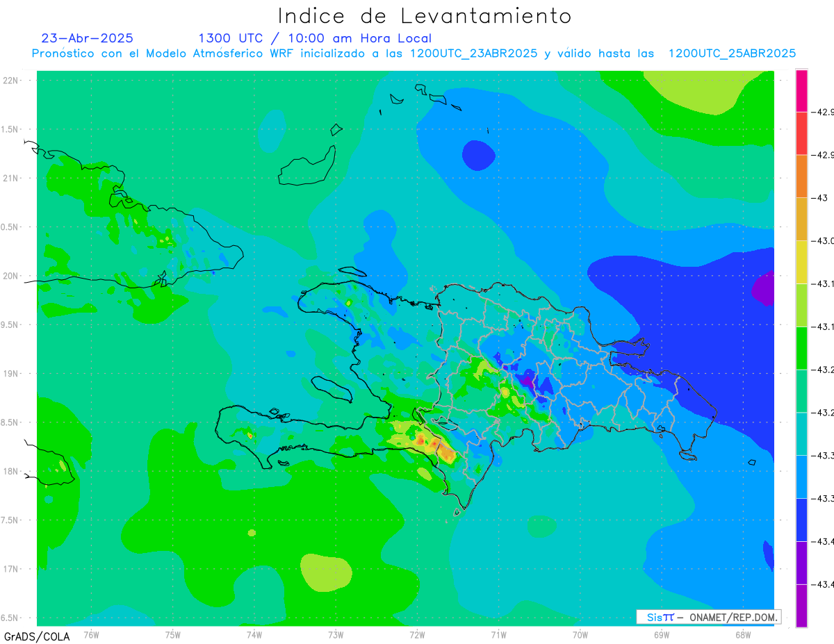This screenshot has width=834, height=644.
Task: Select the lime-green swatch in the color scale
Action: point(801,305)
